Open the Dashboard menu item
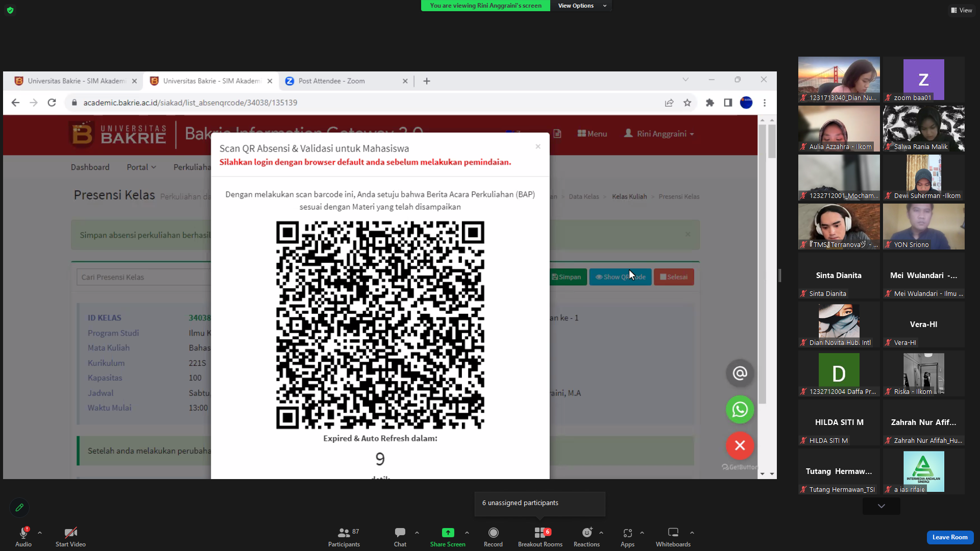Image resolution: width=980 pixels, height=551 pixels. [x=90, y=167]
